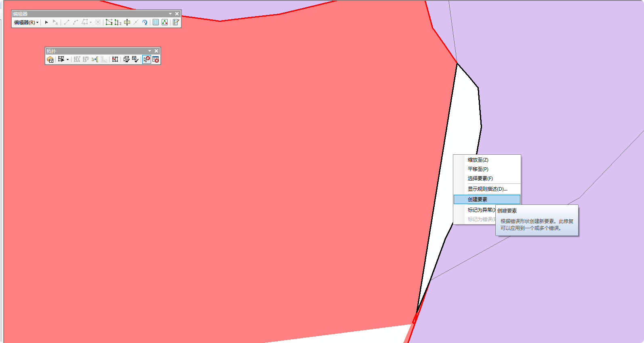Activate the Topology Edit tool
The height and width of the screenshot is (343, 644).
61,59
